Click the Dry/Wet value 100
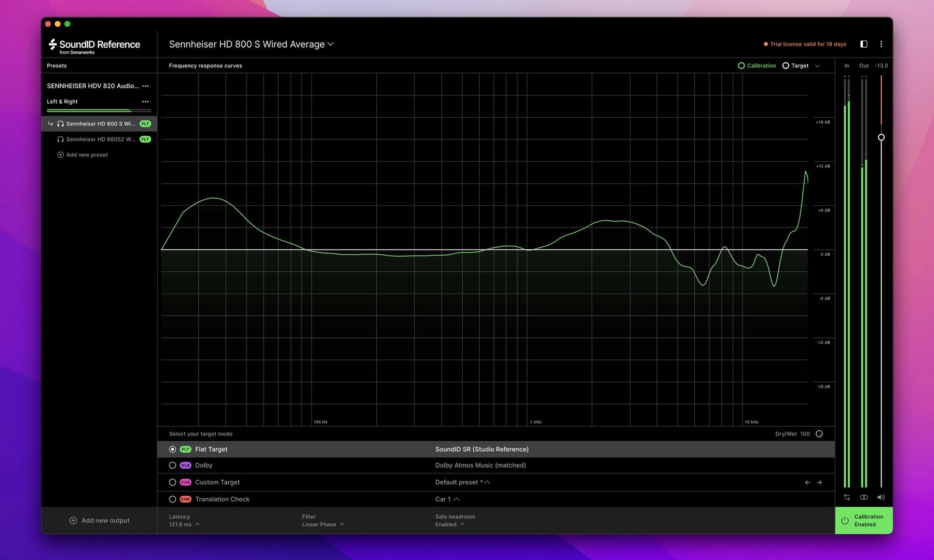The image size is (934, 560). 805,434
